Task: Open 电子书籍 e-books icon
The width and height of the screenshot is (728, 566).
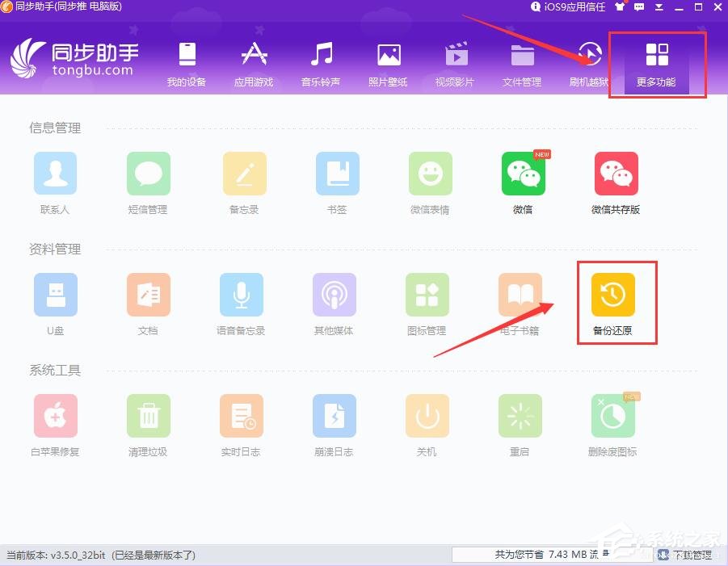Action: point(520,295)
